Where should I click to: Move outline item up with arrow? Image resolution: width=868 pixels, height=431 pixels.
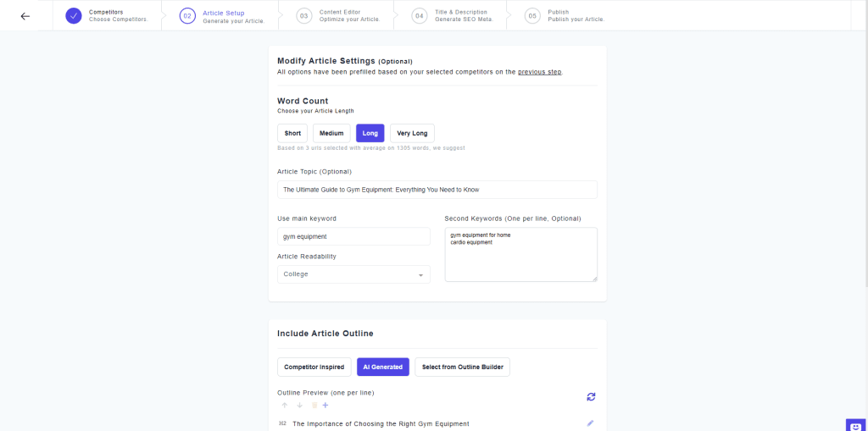[x=285, y=406]
